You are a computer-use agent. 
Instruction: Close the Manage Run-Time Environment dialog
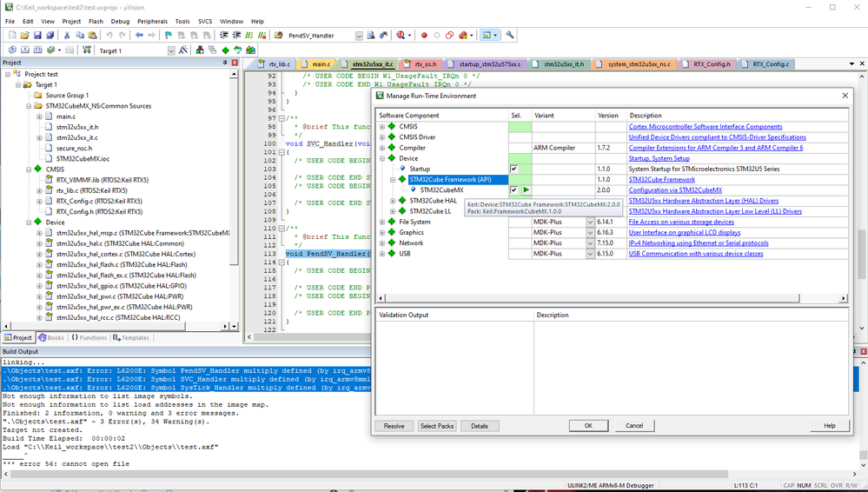[x=845, y=96]
